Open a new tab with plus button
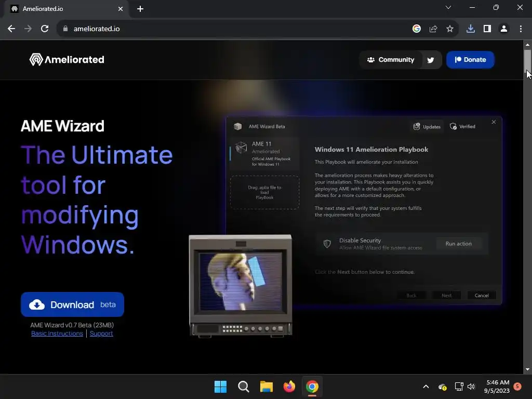Image resolution: width=532 pixels, height=399 pixels. (x=140, y=9)
